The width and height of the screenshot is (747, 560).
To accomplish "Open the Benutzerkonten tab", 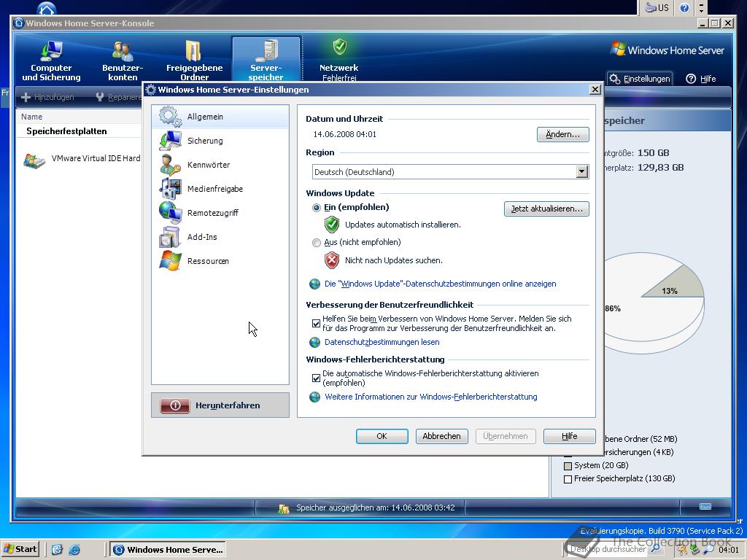I will 123,60.
